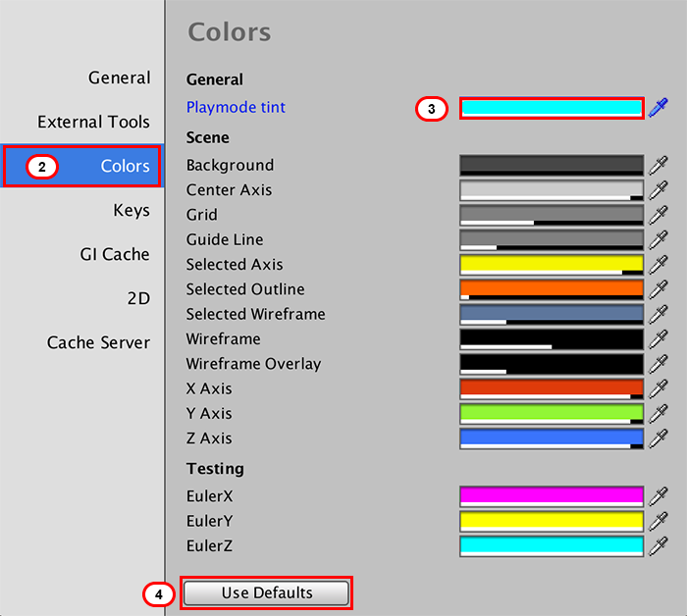The height and width of the screenshot is (616, 687).
Task: Open the Selected Axis yellow swatch
Action: click(552, 265)
